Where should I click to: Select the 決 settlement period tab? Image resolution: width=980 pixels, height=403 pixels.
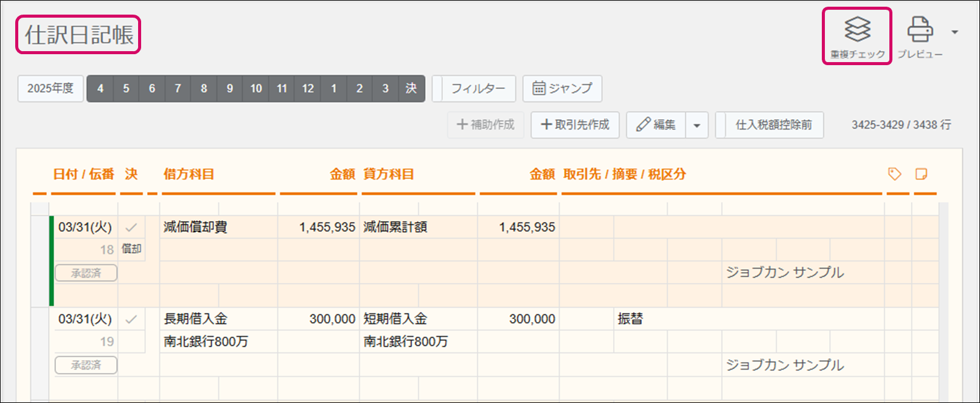click(411, 88)
